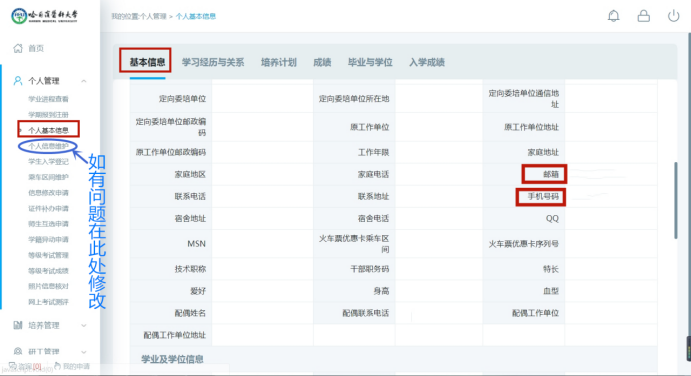
Task: Go to 首页 in sidebar
Action: point(36,48)
